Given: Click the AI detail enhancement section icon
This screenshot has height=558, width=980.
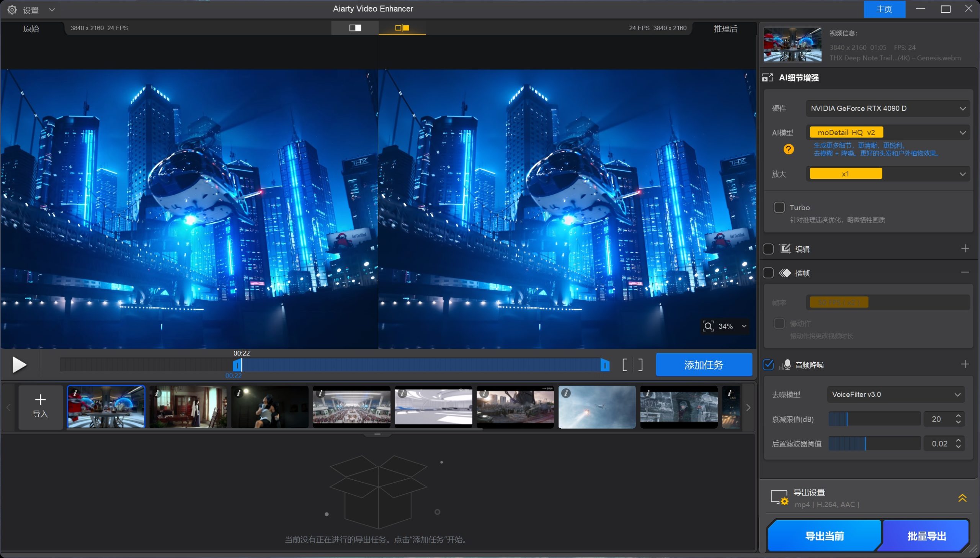Looking at the screenshot, I should [767, 77].
